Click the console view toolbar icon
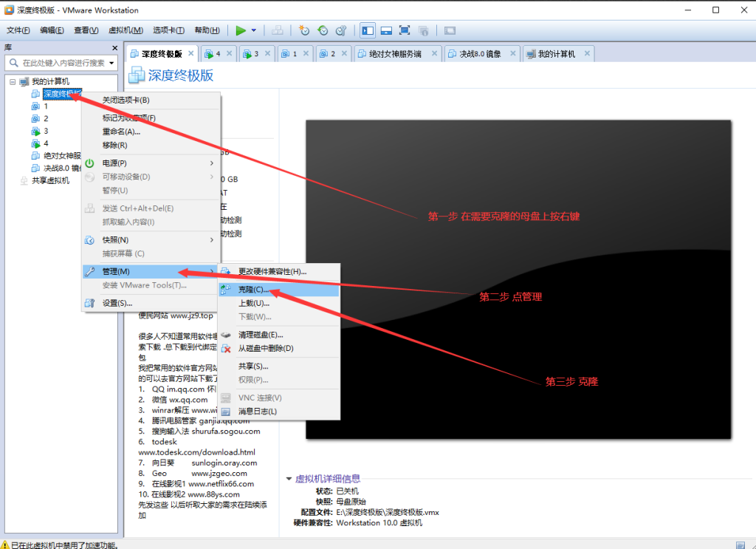This screenshot has width=756, height=549. pyautogui.click(x=450, y=30)
